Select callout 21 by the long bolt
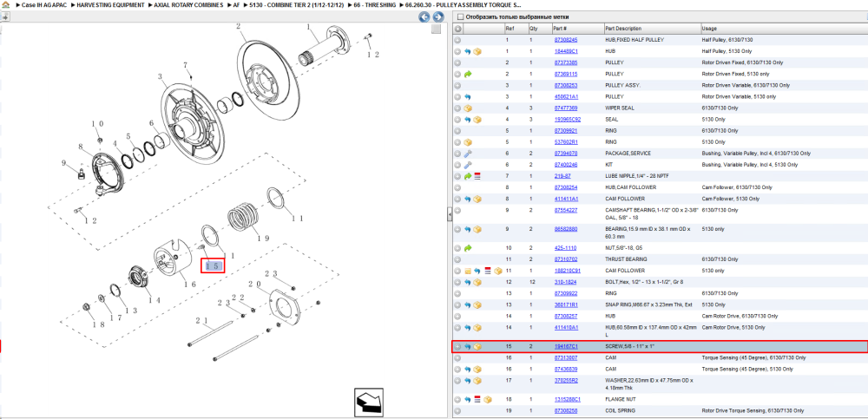 [x=201, y=320]
